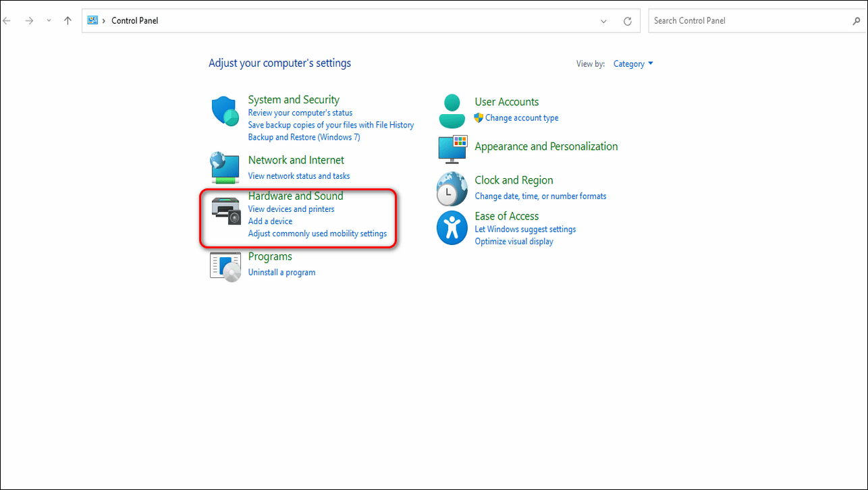Click the User Accounts person icon

(452, 111)
